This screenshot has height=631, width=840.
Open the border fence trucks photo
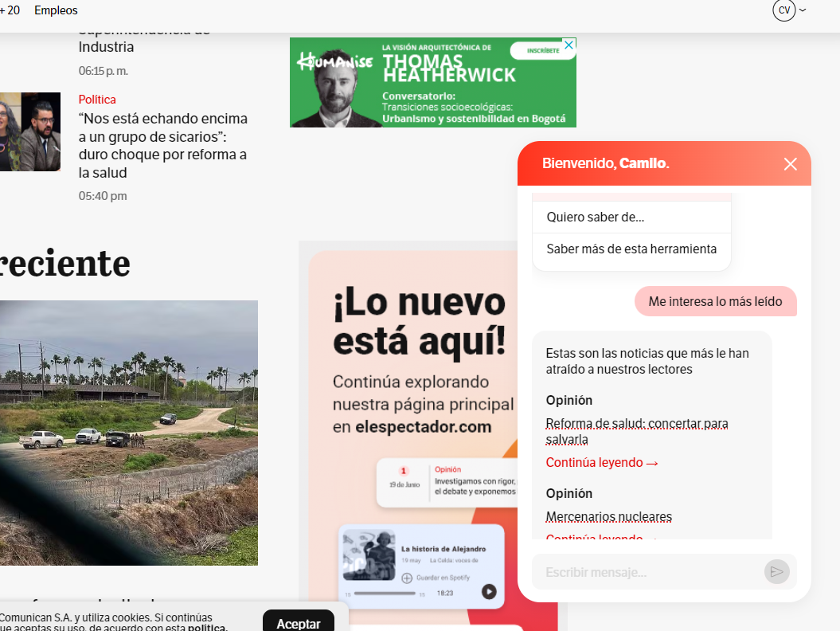(128, 433)
